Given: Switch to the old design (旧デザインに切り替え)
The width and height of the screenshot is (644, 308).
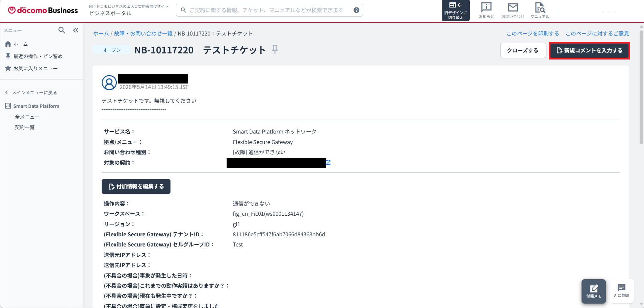Looking at the screenshot, I should click(456, 10).
